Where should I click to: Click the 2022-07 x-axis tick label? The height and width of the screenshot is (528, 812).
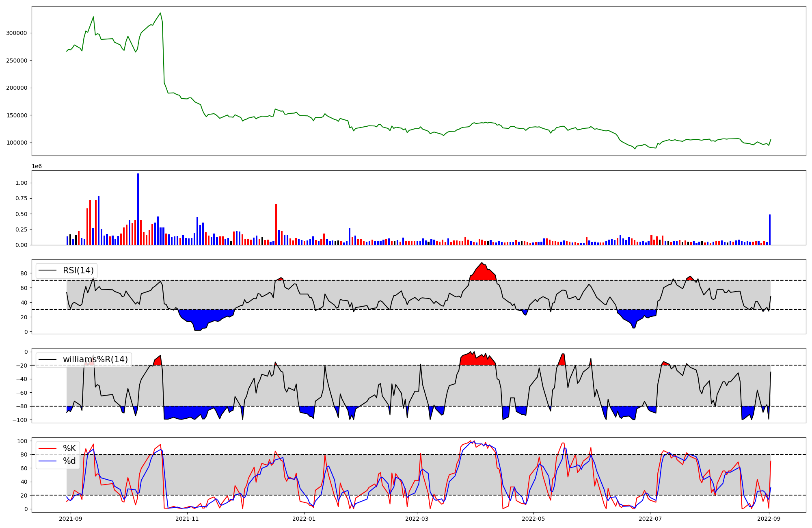tap(650, 519)
